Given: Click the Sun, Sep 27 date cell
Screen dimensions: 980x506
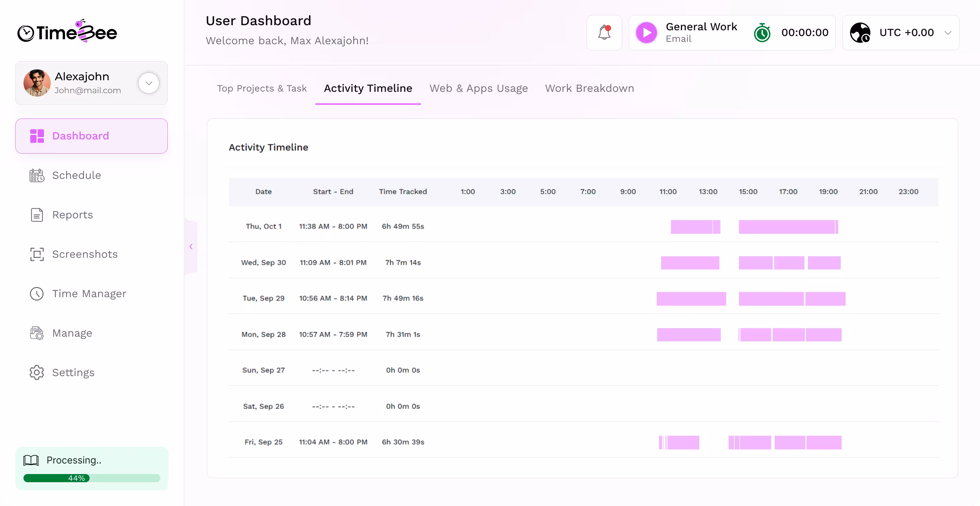Looking at the screenshot, I should pos(263,370).
